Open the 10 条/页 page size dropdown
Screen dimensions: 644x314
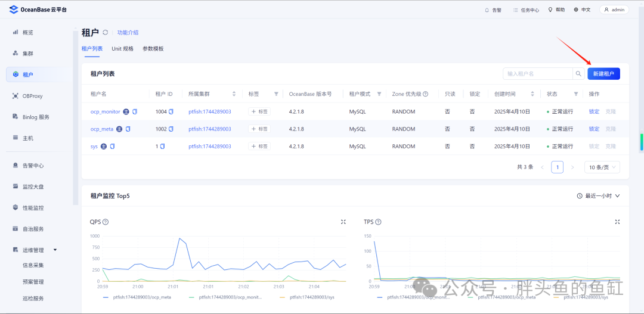click(602, 167)
